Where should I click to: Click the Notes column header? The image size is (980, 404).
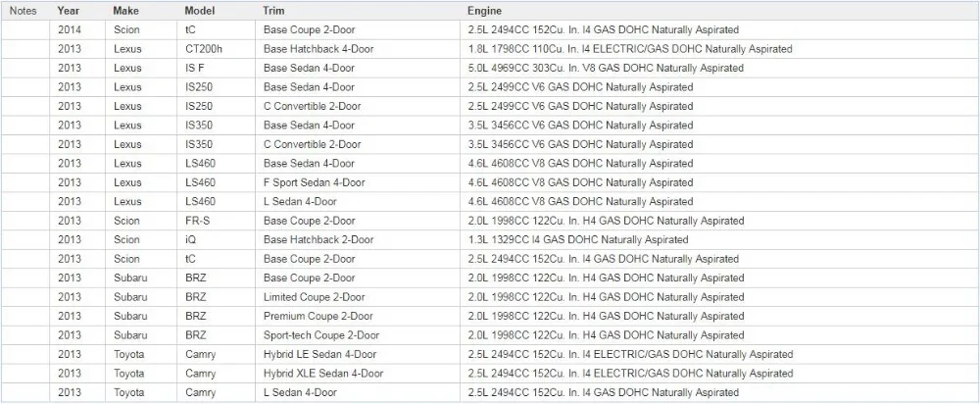[x=24, y=11]
